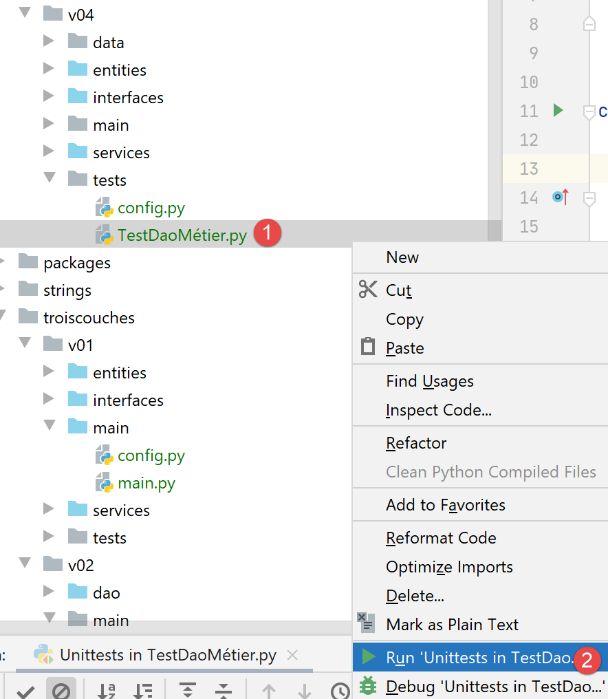Viewport: 608px width, 699px height.
Task: Close the Unittests in TestDaoMétier.py run tab
Action: [292, 656]
